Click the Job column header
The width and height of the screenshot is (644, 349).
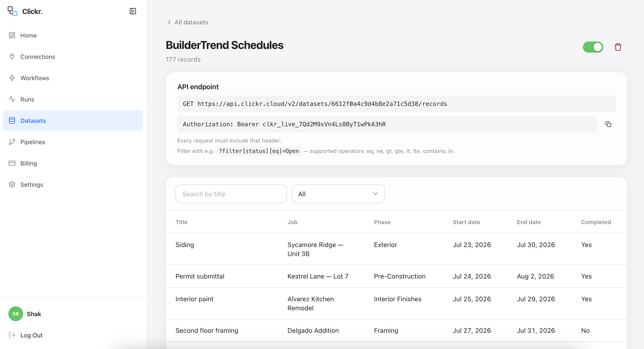click(x=292, y=222)
